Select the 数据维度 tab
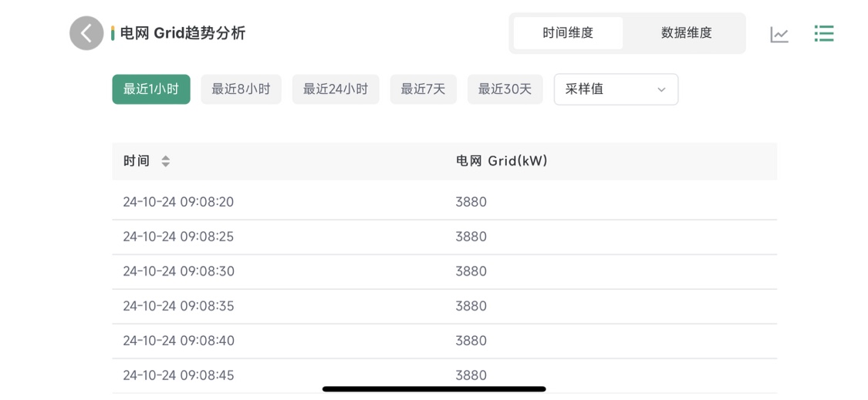The width and height of the screenshot is (868, 400). point(686,33)
